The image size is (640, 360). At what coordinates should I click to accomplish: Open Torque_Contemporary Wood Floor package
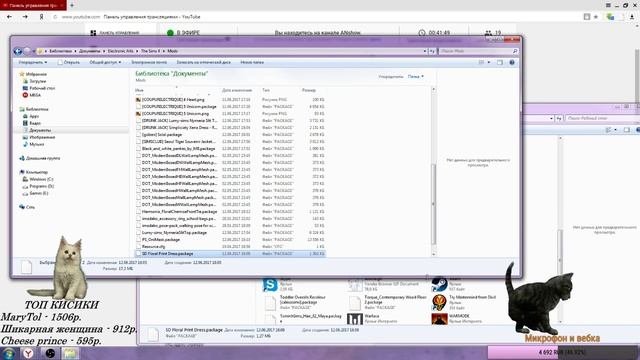click(388, 302)
